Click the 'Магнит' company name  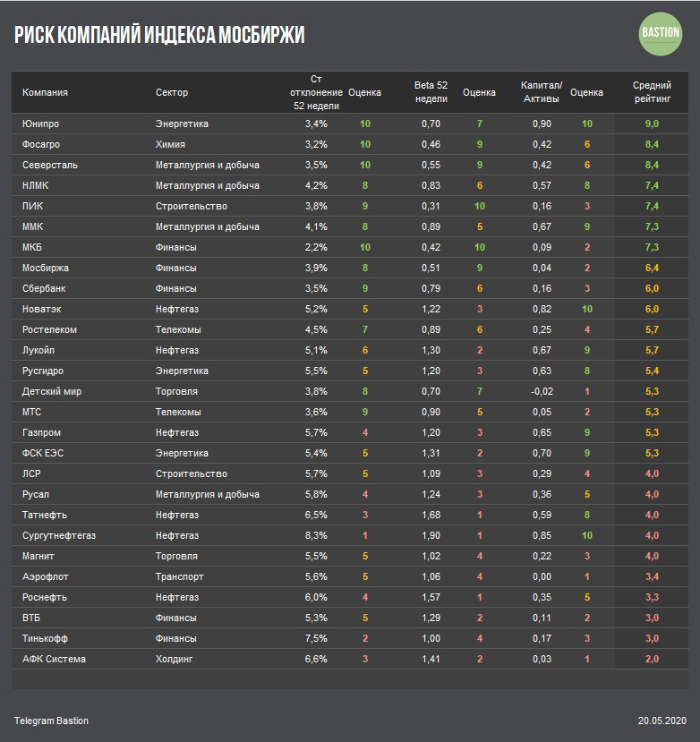(38, 556)
